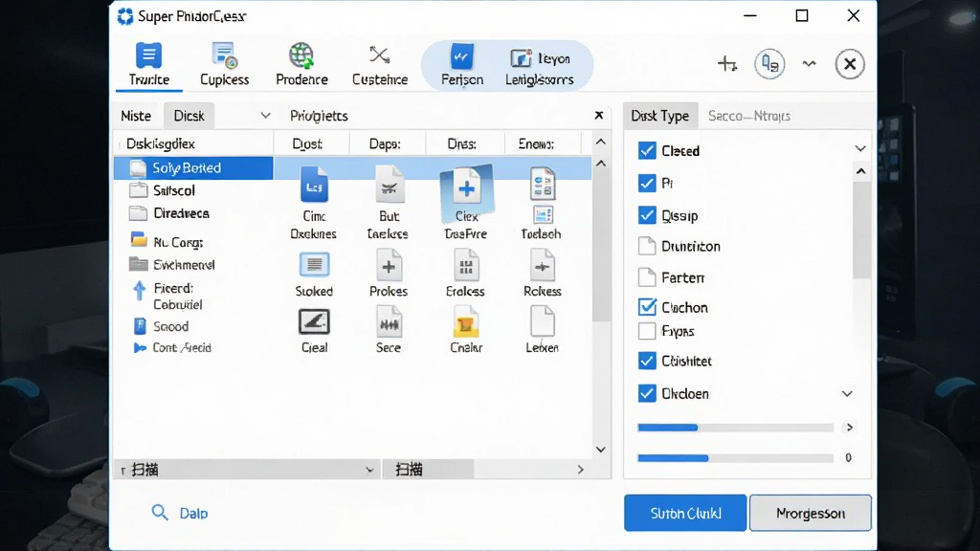Expand the chevron on the Cleted row
The height and width of the screenshot is (551, 980).
[860, 148]
